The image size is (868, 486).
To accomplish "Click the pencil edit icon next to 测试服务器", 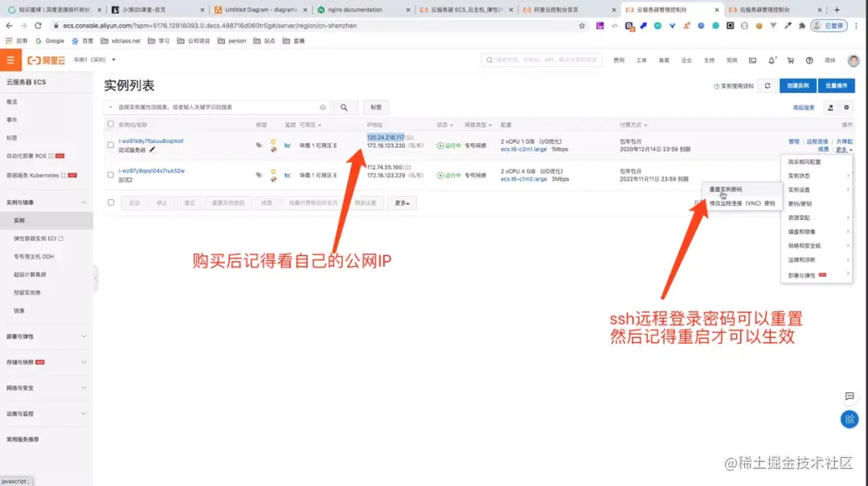I will click(153, 149).
